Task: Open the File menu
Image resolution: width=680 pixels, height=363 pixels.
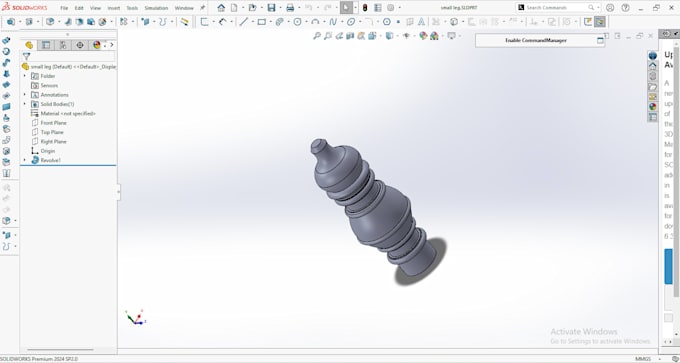Action: pyautogui.click(x=64, y=8)
